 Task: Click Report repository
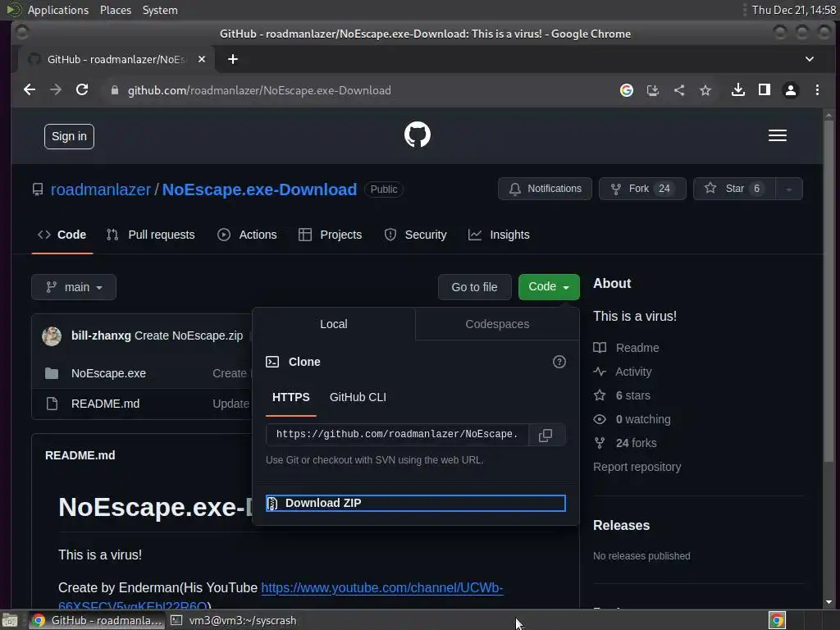[637, 467]
